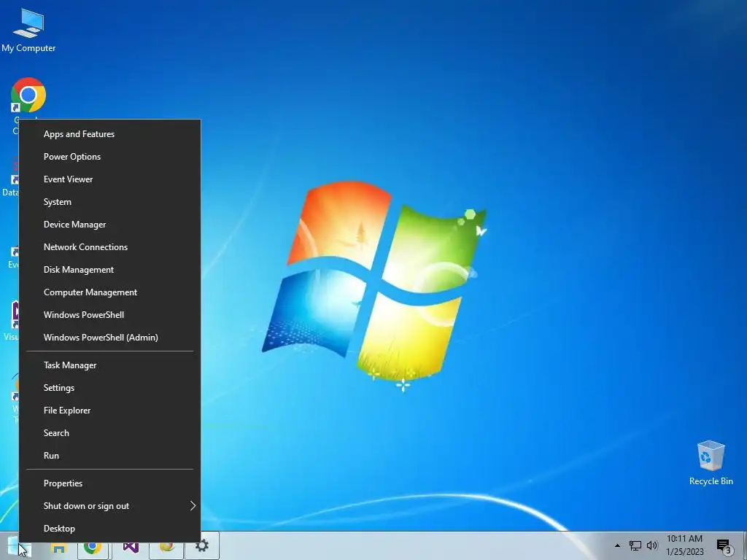The height and width of the screenshot is (560, 747).
Task: Switch to Chrome on the taskbar
Action: point(93,548)
